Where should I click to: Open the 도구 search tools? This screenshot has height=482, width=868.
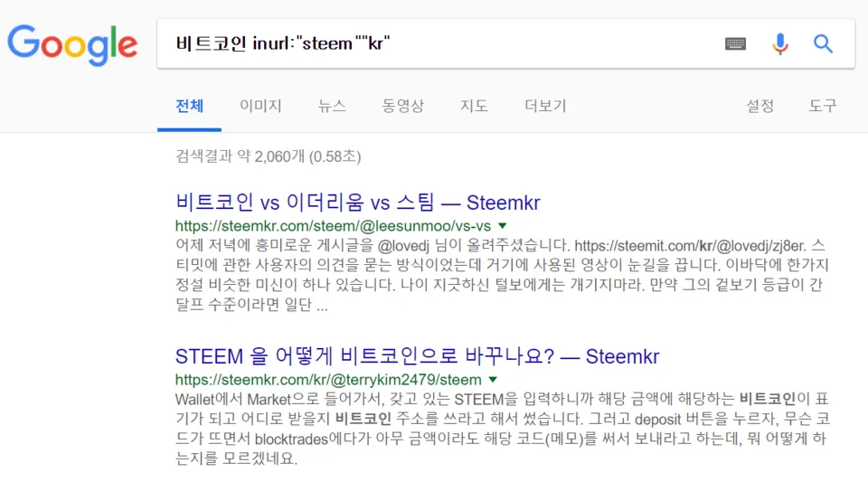pyautogui.click(x=823, y=106)
